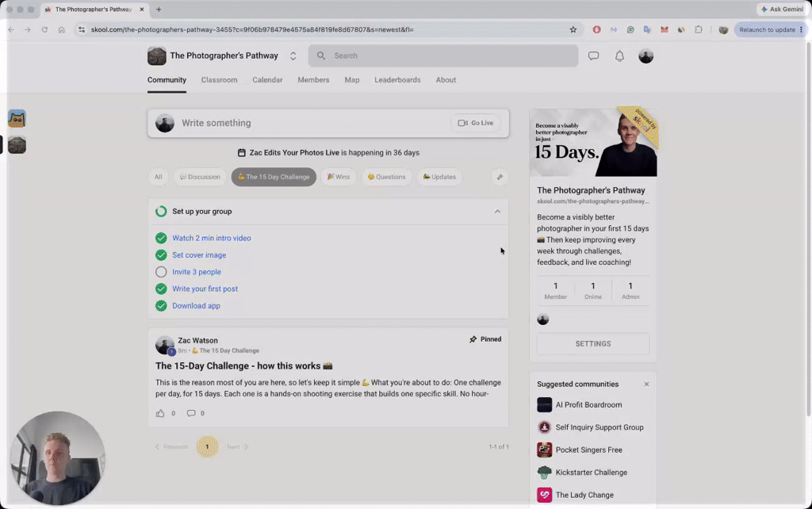This screenshot has height=509, width=812.
Task: Open The 15-Day Challenge post title
Action: [x=244, y=365]
